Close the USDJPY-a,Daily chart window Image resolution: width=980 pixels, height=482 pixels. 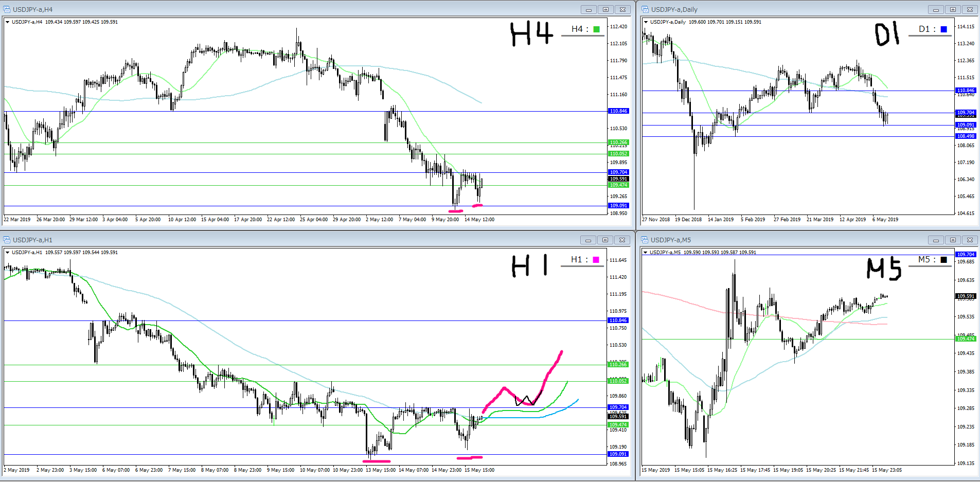pos(970,9)
